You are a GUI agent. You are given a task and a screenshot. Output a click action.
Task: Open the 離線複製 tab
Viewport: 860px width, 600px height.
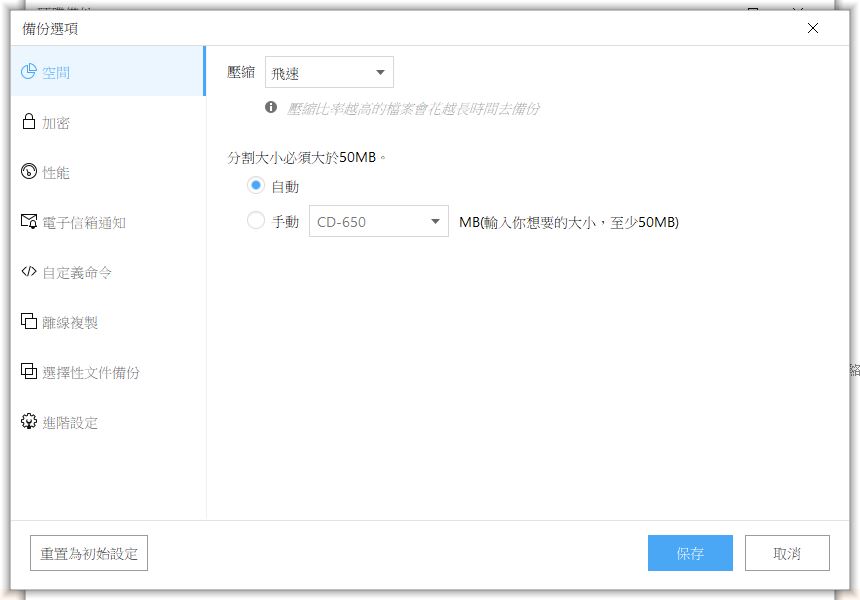click(x=108, y=322)
